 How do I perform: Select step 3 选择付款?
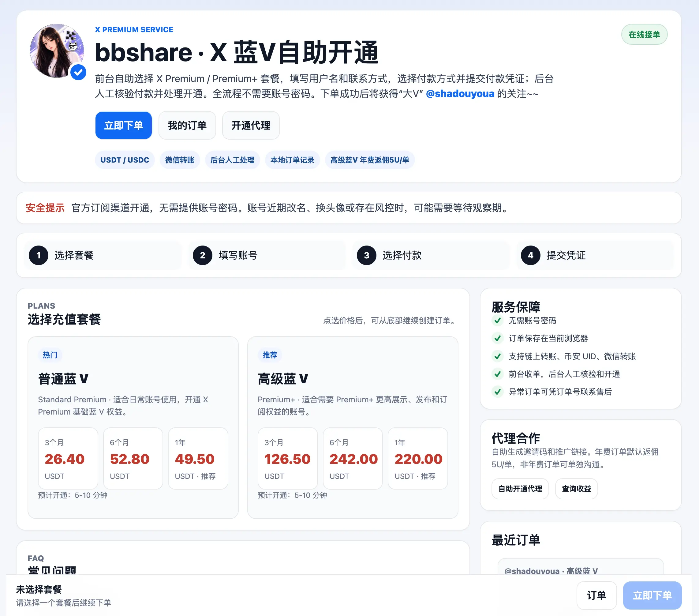coord(431,255)
